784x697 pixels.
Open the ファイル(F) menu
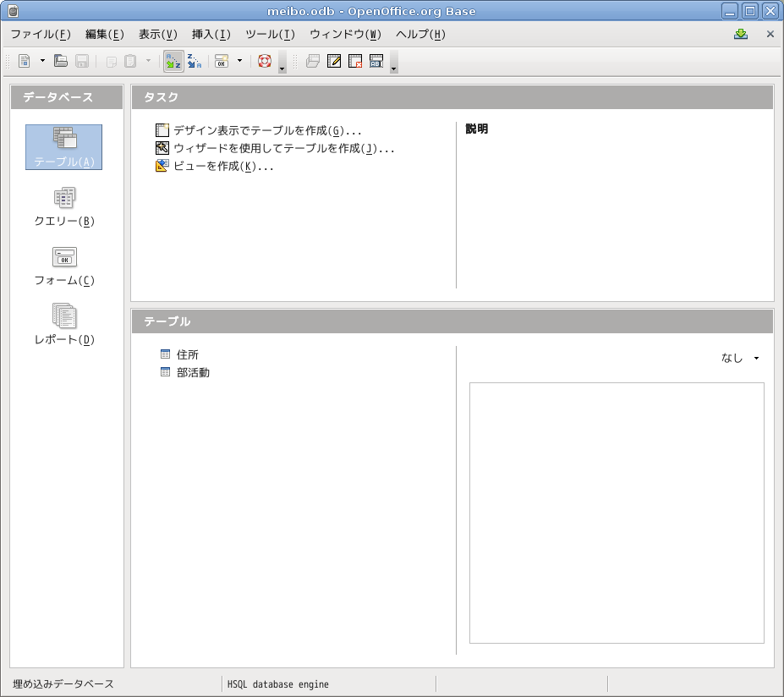[x=40, y=35]
